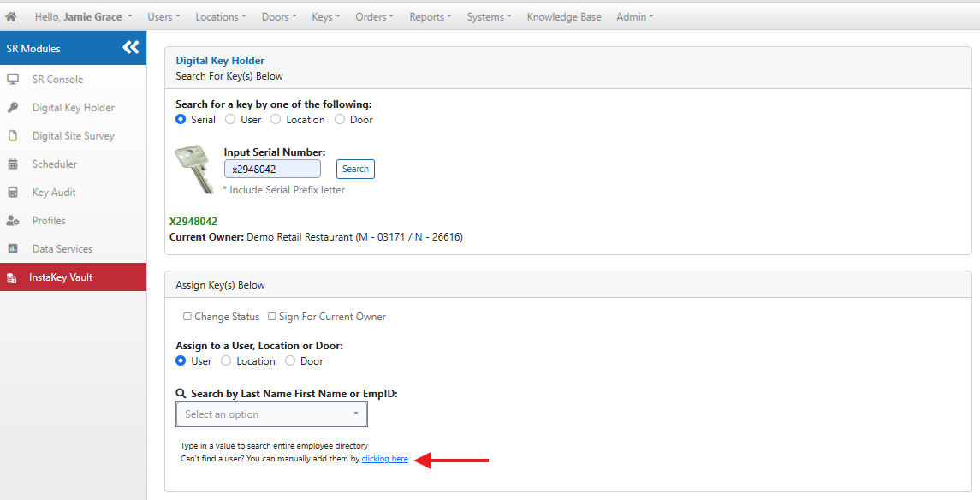Open the Data Services module
The height and width of the screenshot is (500, 980).
tap(62, 249)
